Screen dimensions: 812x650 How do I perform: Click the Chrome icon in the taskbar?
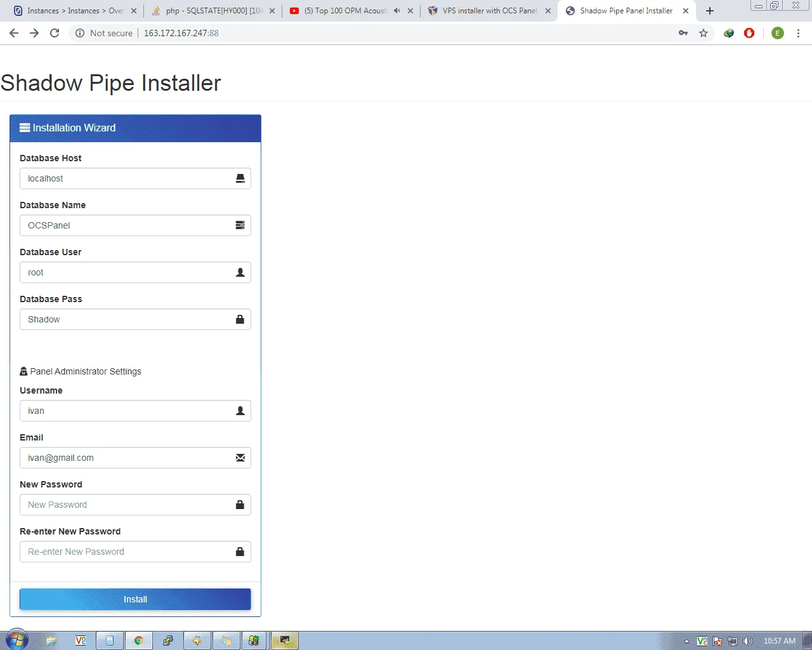point(138,640)
